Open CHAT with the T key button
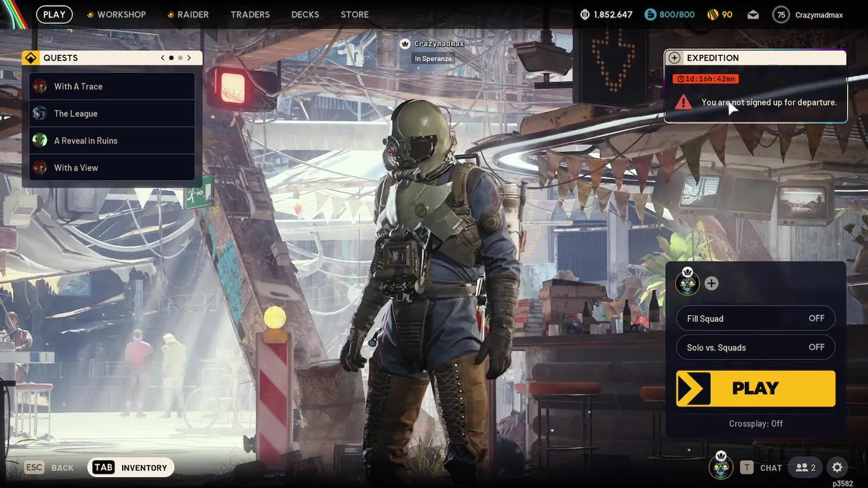Viewport: 868px width, 488px height. [762, 468]
